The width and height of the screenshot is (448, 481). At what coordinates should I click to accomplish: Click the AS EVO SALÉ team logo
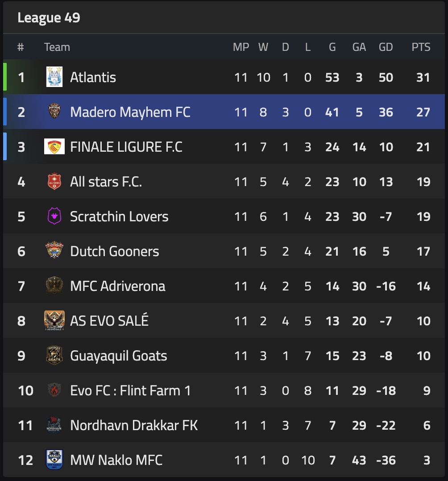tap(54, 321)
